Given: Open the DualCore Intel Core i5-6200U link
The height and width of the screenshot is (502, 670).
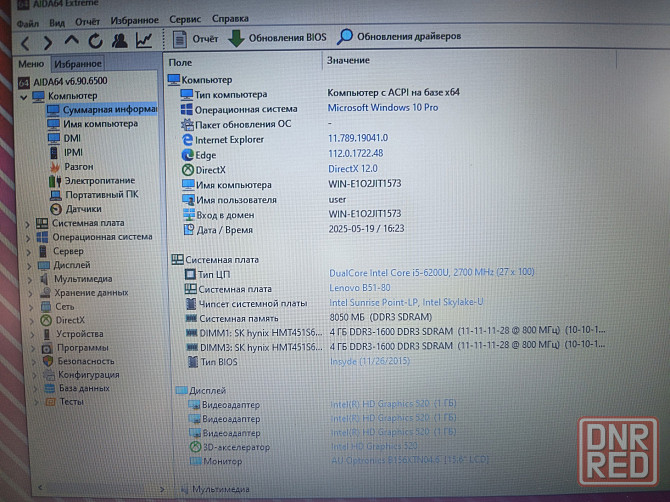Looking at the screenshot, I should click(x=432, y=272).
